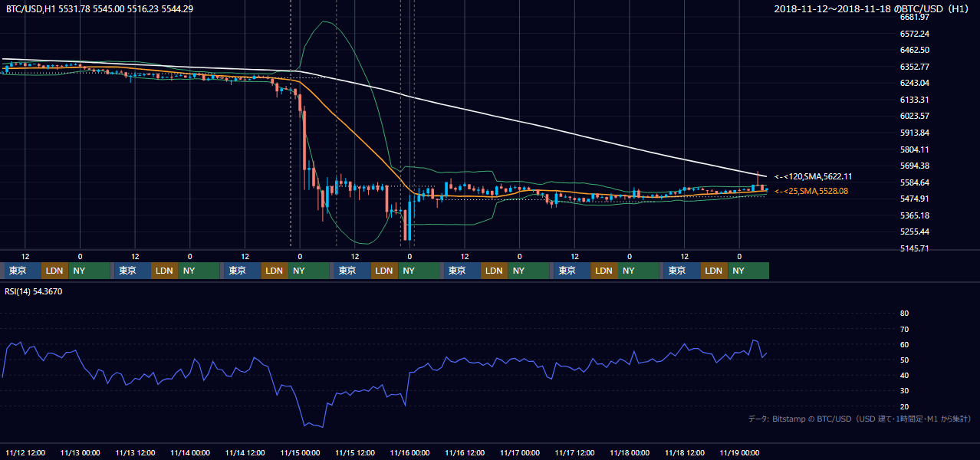The width and height of the screenshot is (980, 460).
Task: Pick price axis value 6352.77
Action: click(x=915, y=67)
